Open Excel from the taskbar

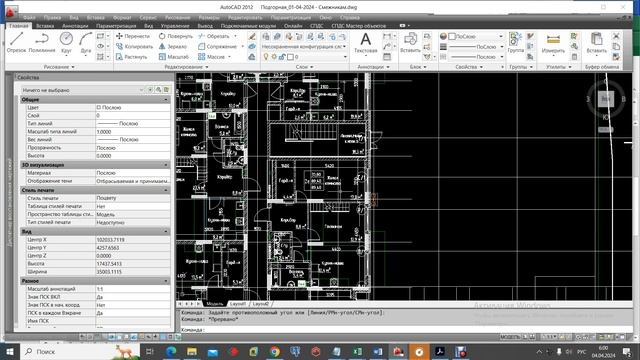[x=358, y=351]
